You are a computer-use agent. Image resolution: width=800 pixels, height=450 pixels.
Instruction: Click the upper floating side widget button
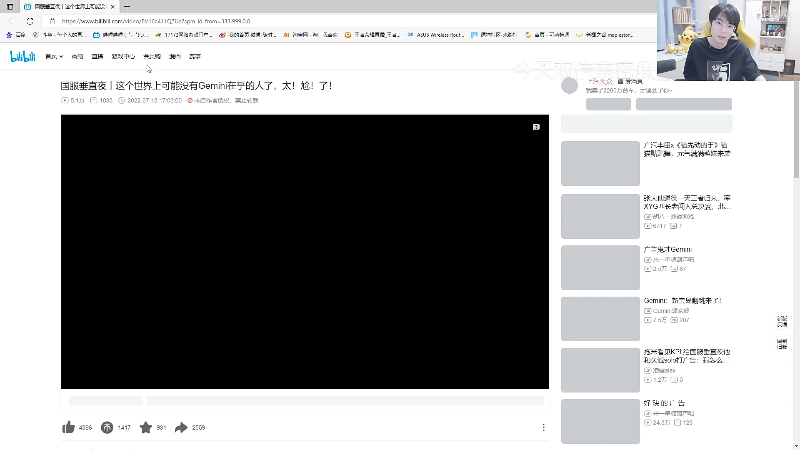coord(782,321)
